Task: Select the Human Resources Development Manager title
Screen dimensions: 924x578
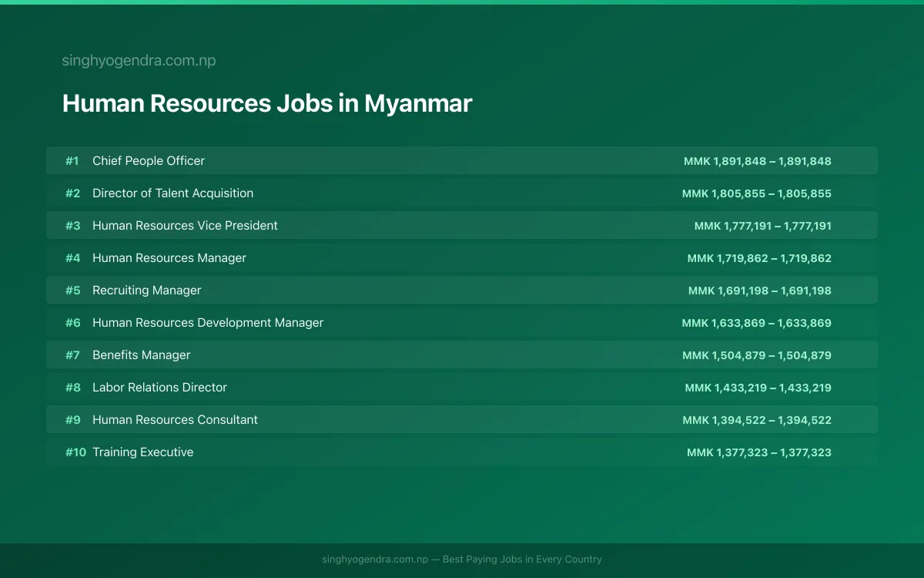Action: click(208, 323)
